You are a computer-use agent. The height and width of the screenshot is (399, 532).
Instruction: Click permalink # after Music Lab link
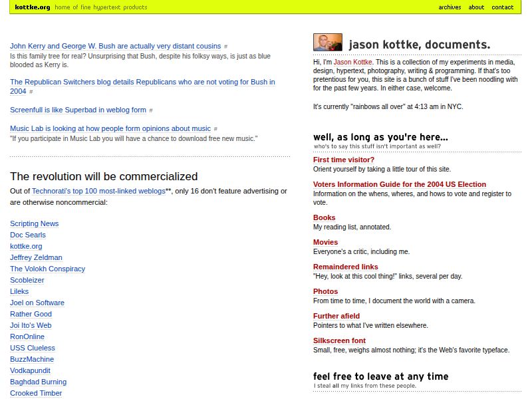[215, 129]
